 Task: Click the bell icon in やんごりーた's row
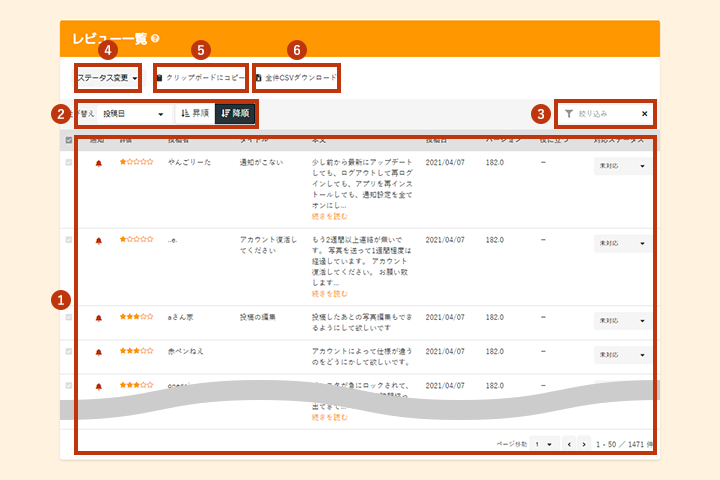pyautogui.click(x=98, y=161)
